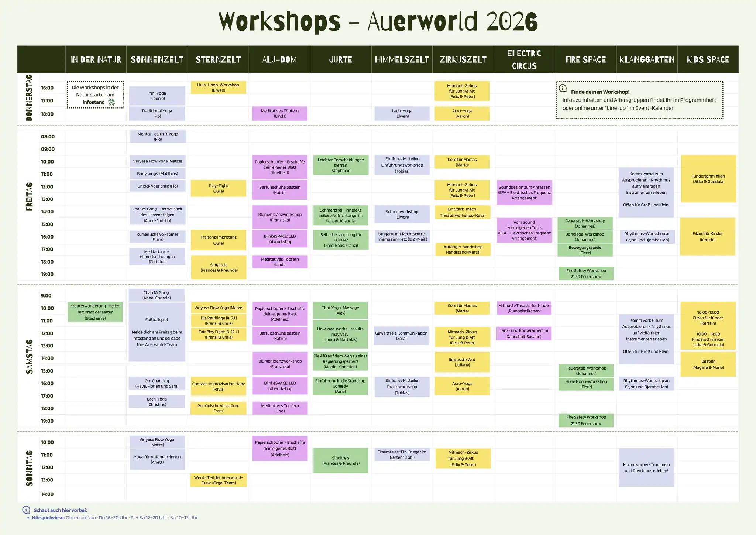Click the Fußballspiel block
756x535 pixels.
tap(157, 332)
